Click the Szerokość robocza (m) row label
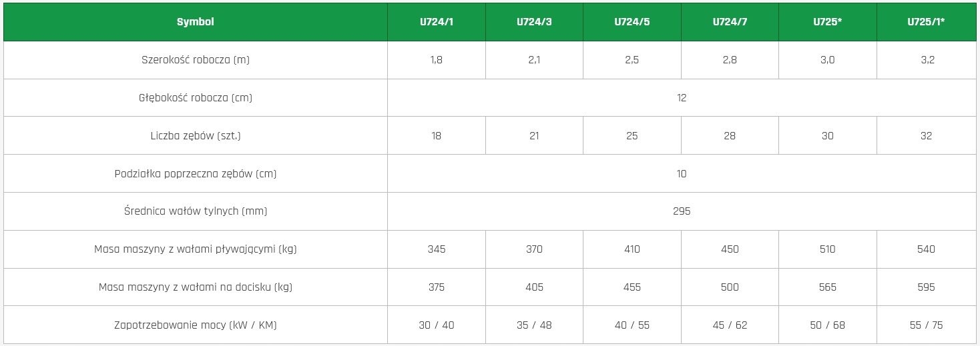Image resolution: width=980 pixels, height=346 pixels. click(x=195, y=60)
